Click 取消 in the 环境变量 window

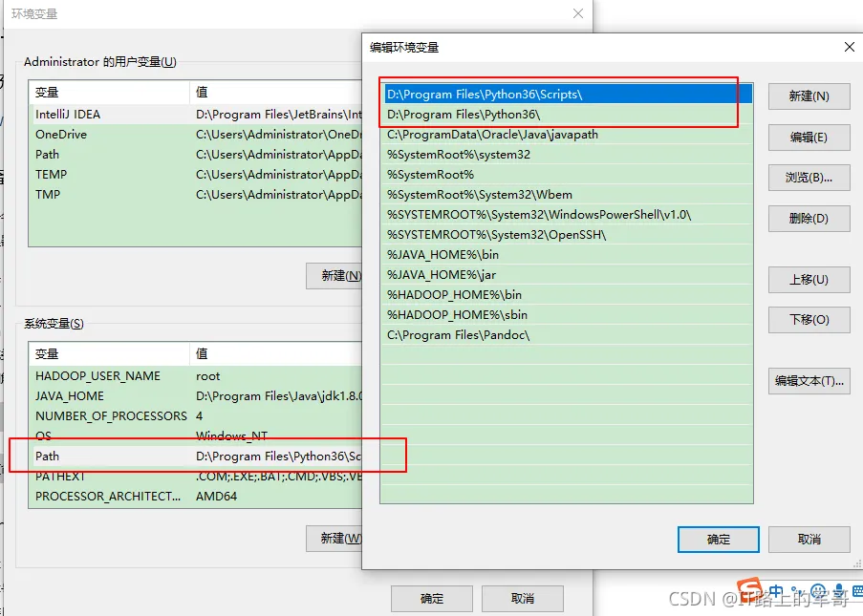click(523, 599)
